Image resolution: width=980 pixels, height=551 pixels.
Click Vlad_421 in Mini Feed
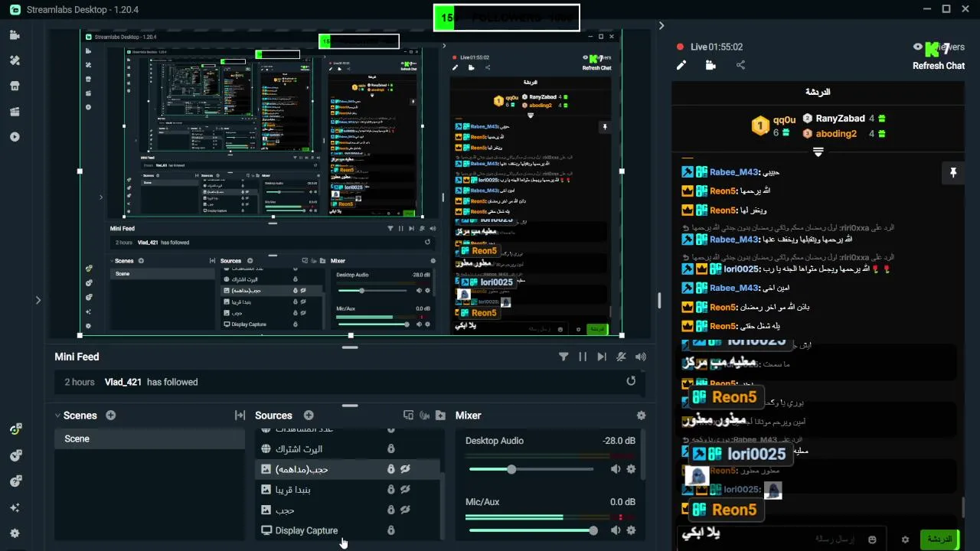tap(123, 382)
